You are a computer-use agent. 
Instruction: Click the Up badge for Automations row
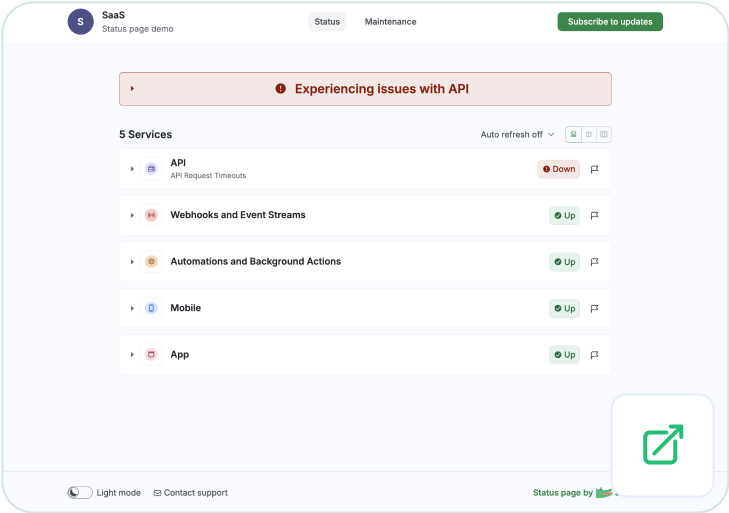coord(564,262)
